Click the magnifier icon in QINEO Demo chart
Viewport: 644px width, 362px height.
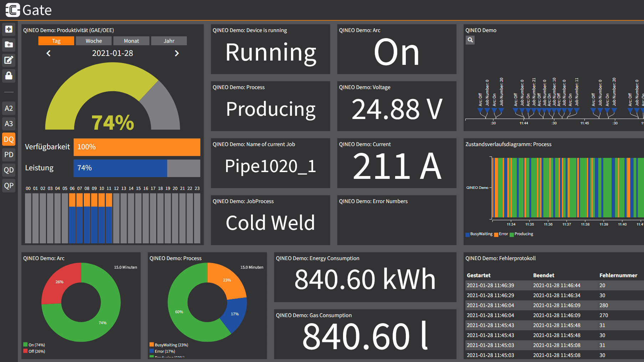pyautogui.click(x=470, y=40)
